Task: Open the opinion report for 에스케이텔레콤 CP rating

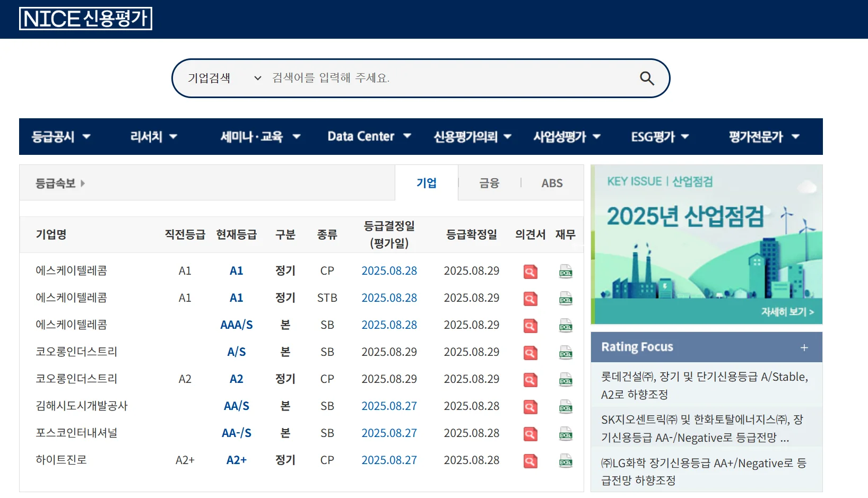Action: click(530, 271)
